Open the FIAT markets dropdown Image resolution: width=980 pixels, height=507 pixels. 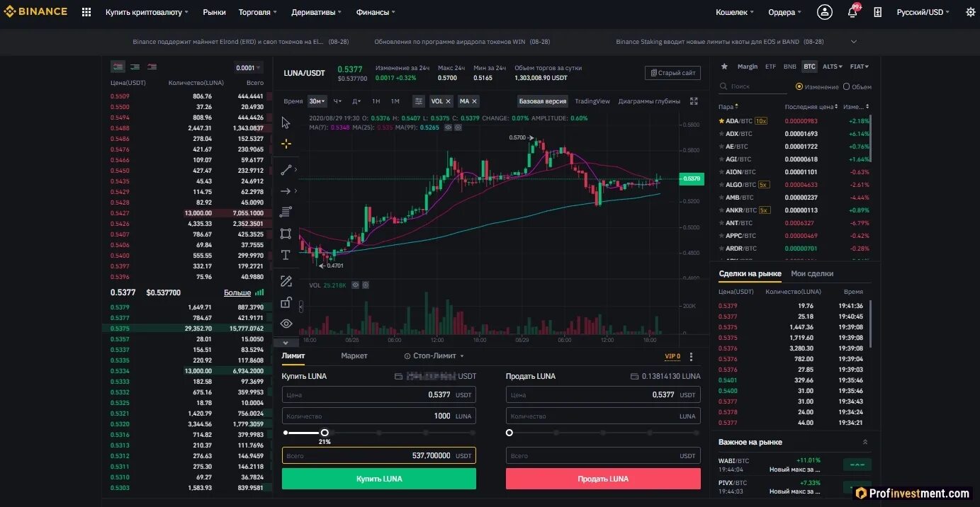point(859,67)
